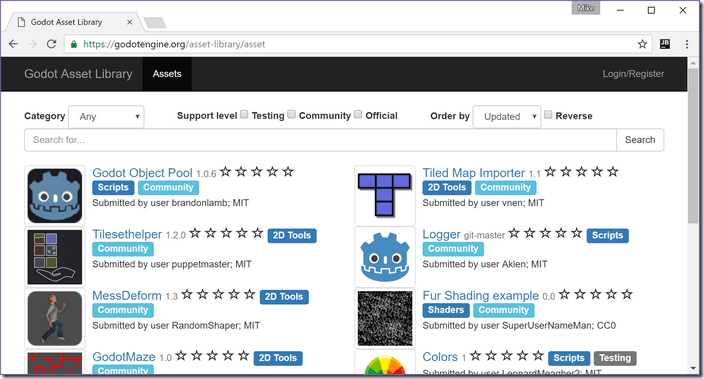The image size is (704, 379).
Task: Open the Login/Register link
Action: click(x=633, y=74)
